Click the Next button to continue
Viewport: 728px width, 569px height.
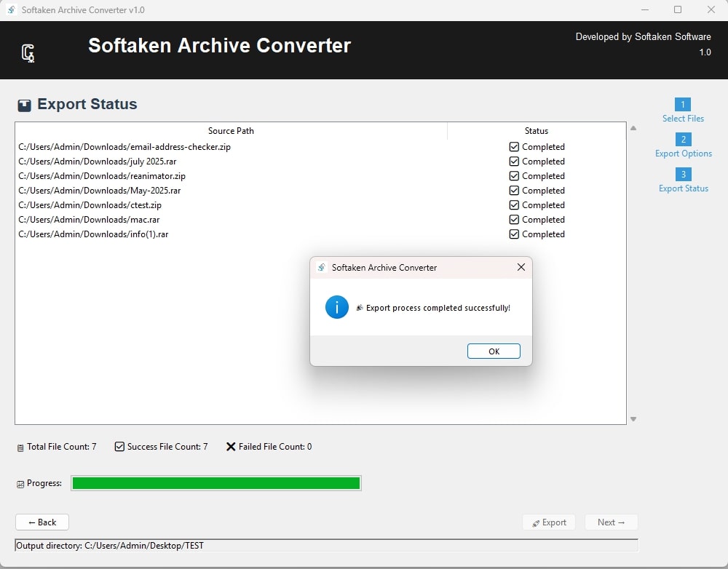pyautogui.click(x=611, y=522)
